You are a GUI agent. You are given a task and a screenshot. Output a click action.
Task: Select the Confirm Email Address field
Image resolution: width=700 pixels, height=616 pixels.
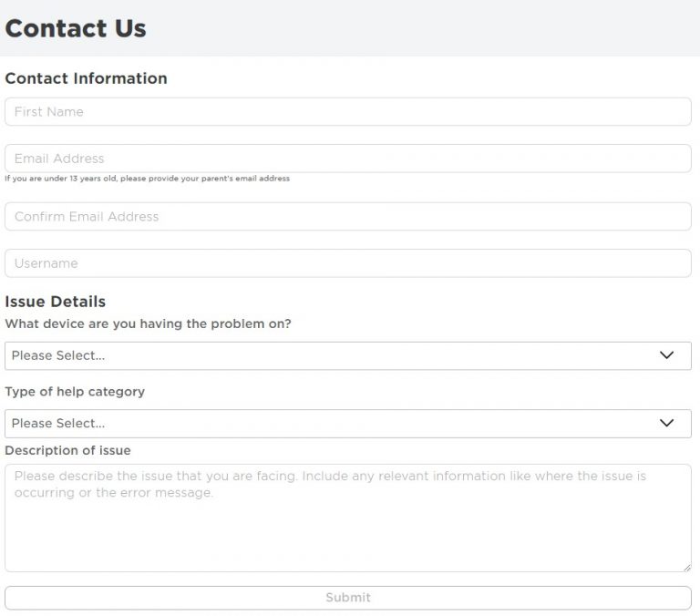click(x=347, y=217)
